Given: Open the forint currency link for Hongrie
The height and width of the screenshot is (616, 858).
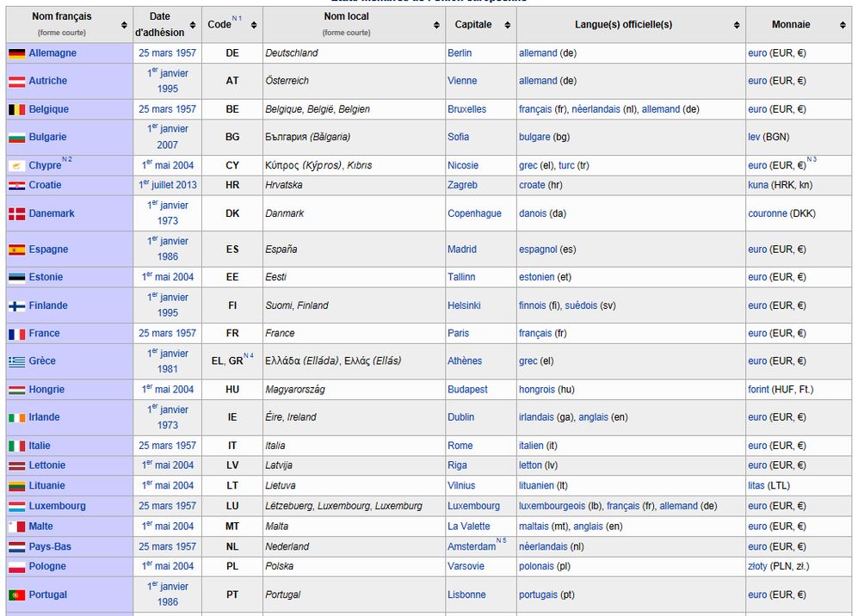Looking at the screenshot, I should 758,390.
